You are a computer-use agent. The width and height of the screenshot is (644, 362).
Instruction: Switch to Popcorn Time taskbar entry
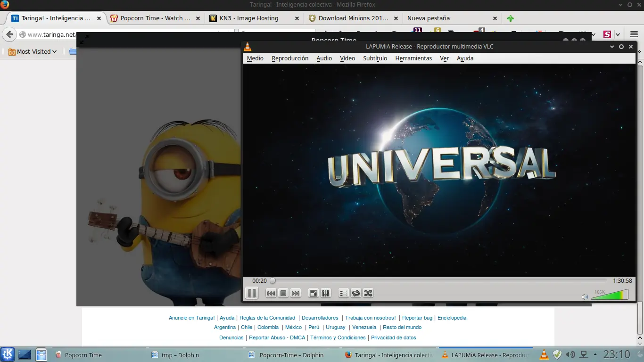coord(99,355)
